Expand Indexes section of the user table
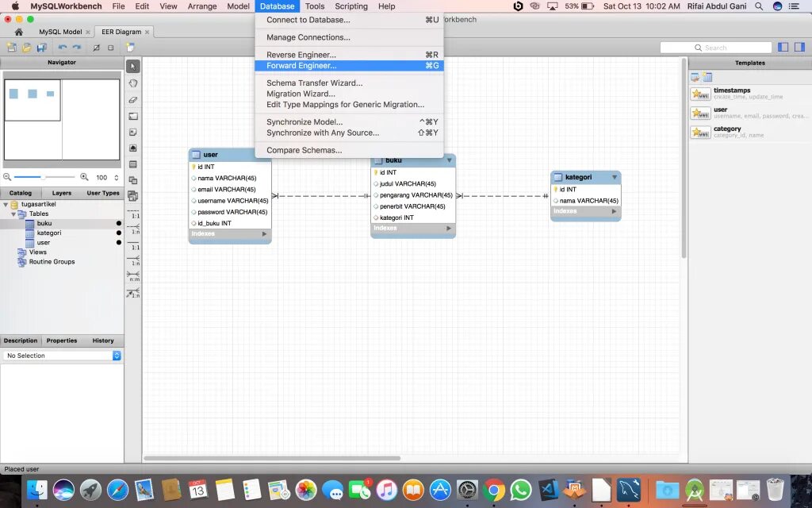This screenshot has width=812, height=508. [x=264, y=234]
